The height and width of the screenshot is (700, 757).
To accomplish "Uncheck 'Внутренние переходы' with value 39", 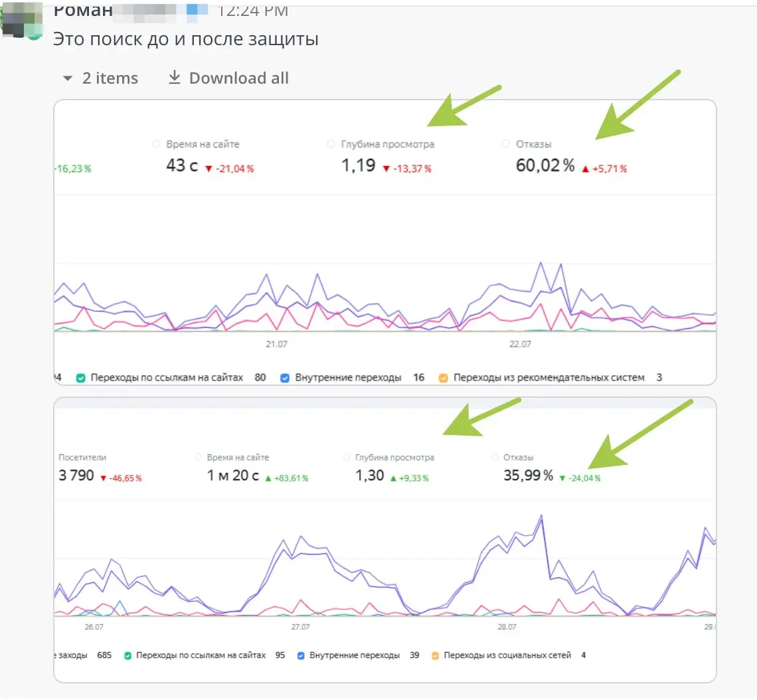I will [301, 656].
